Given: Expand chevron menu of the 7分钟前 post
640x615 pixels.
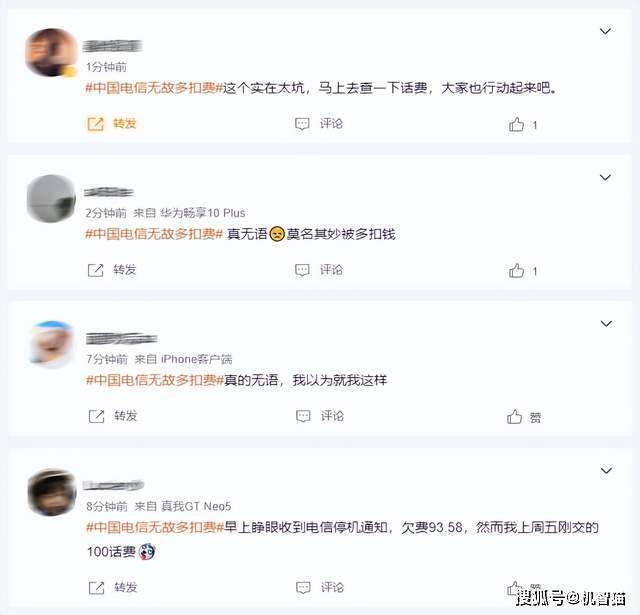Looking at the screenshot, I should [606, 324].
